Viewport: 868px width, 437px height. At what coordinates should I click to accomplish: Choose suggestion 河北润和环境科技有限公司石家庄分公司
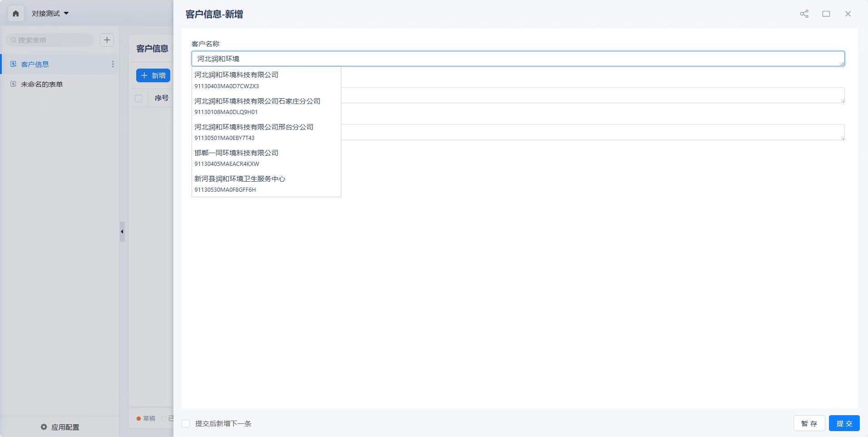[266, 106]
